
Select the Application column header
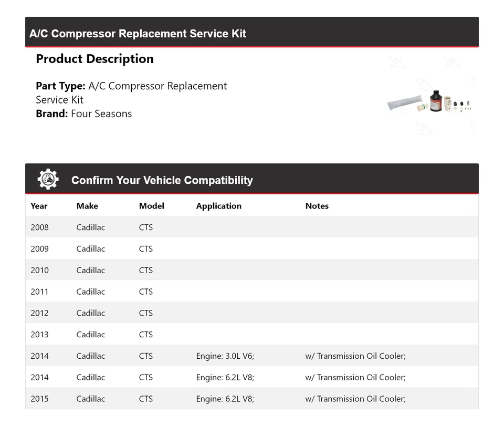tap(218, 206)
